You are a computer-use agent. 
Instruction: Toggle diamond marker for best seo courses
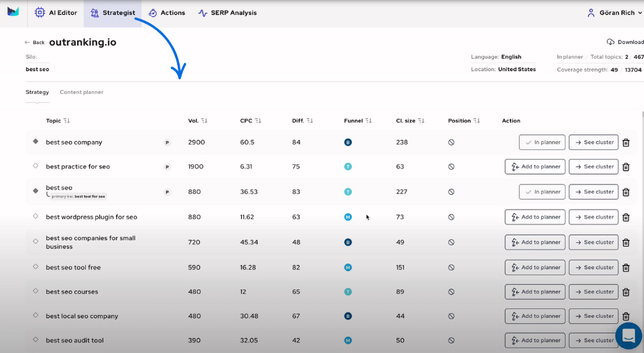36,291
